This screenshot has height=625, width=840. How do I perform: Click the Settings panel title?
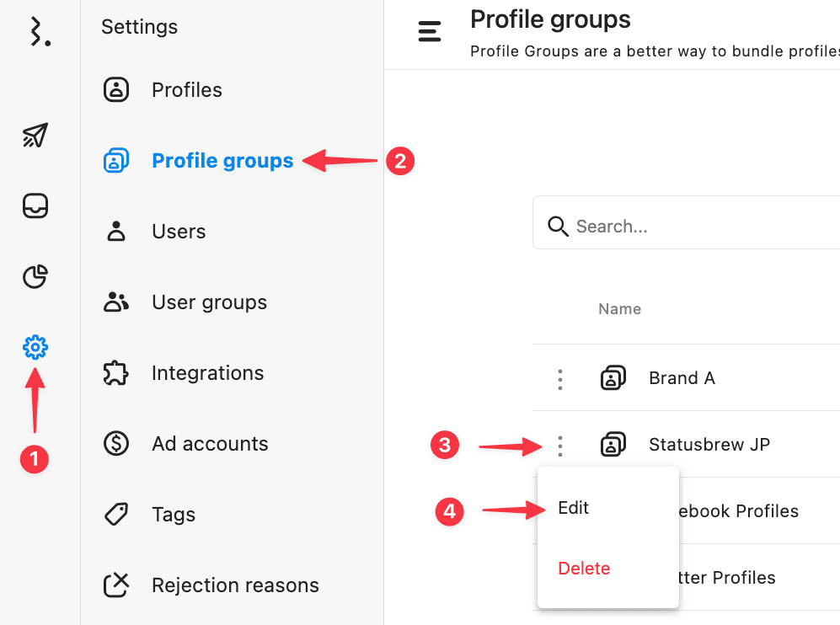[139, 27]
